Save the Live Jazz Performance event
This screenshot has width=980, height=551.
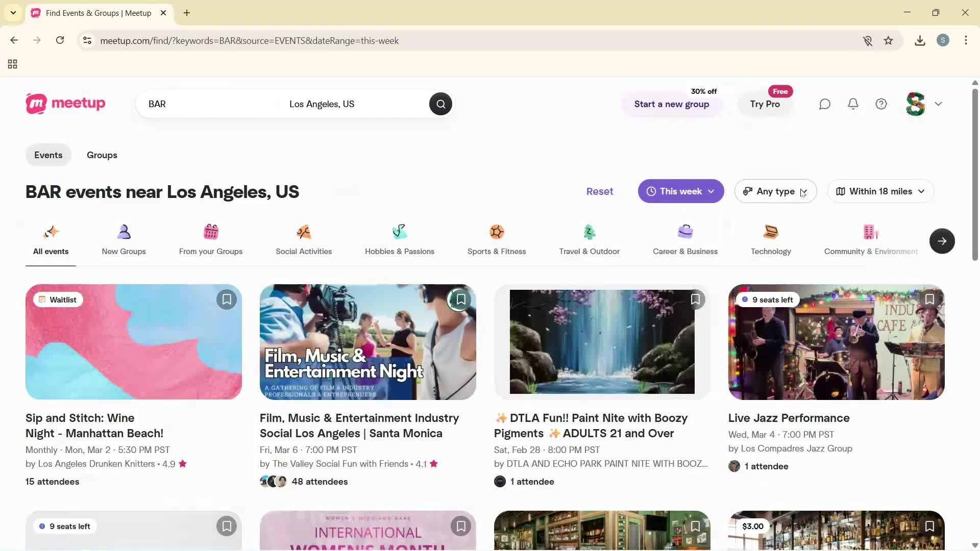[929, 299]
